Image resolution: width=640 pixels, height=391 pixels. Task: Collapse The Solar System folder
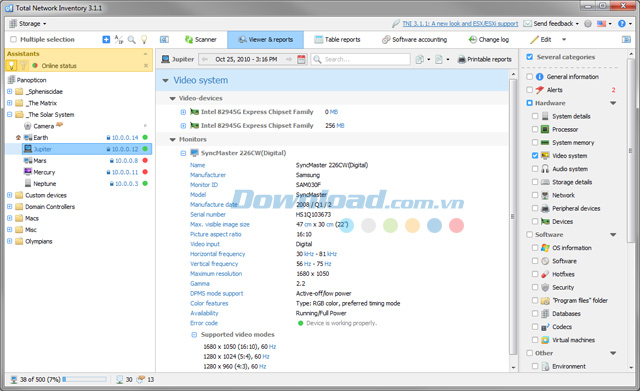point(9,115)
